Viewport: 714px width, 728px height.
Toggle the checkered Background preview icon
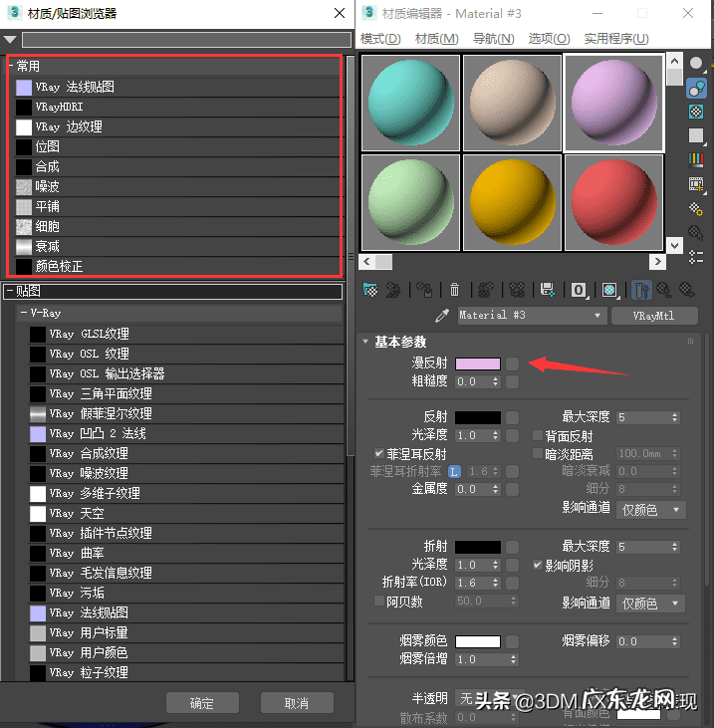pyautogui.click(x=696, y=113)
